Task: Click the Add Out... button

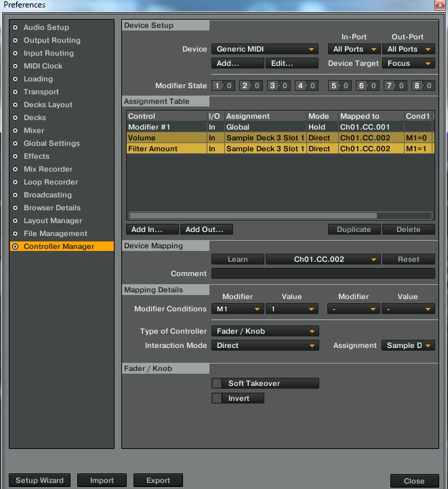Action: click(207, 229)
